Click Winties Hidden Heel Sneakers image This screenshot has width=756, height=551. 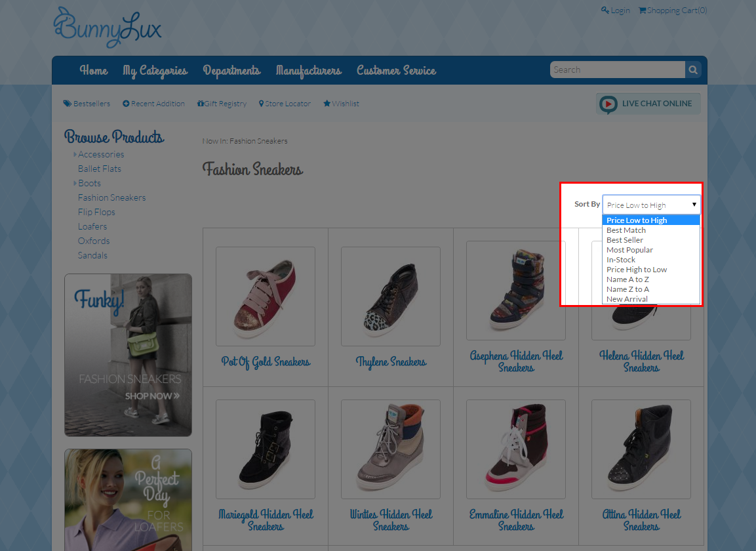(x=391, y=449)
